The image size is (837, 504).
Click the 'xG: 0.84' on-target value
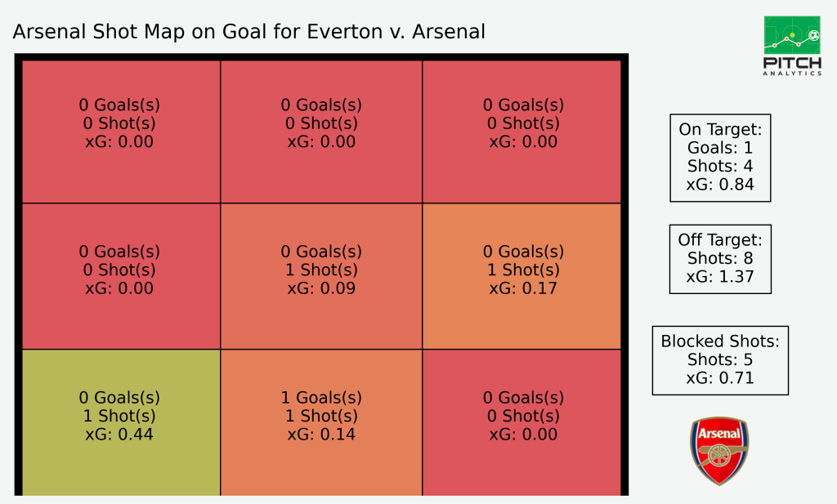720,185
